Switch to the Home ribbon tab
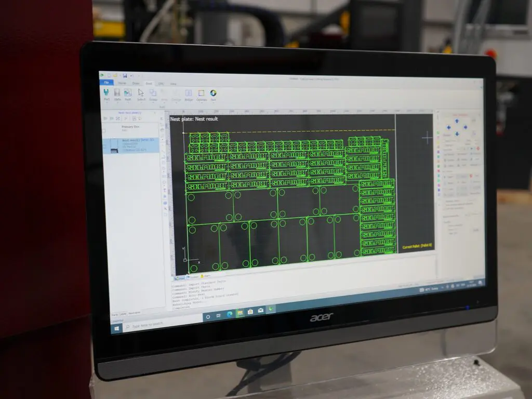Viewport: 532px width, 399px height. (x=122, y=83)
